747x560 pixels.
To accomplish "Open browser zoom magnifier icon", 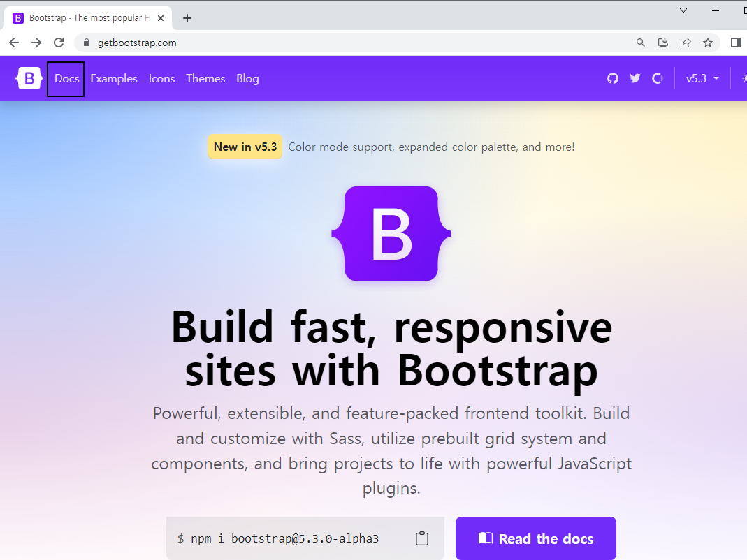I will click(x=640, y=43).
